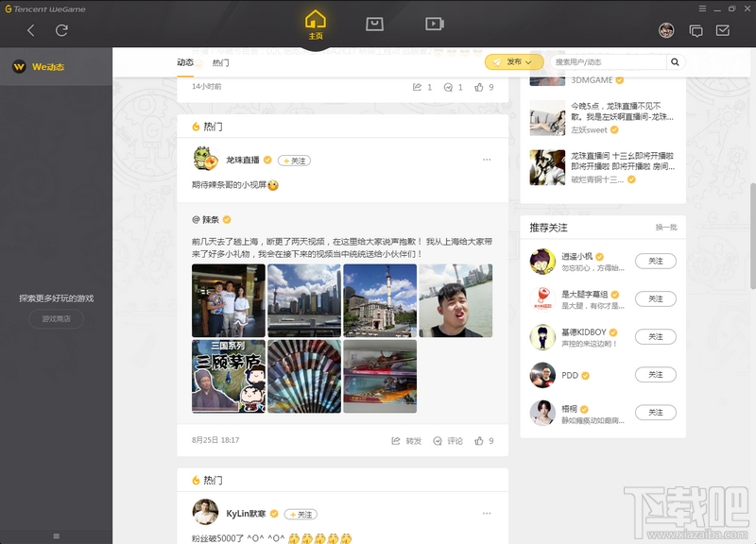Click 关注 next to 基德KIDBOY

[x=655, y=336]
